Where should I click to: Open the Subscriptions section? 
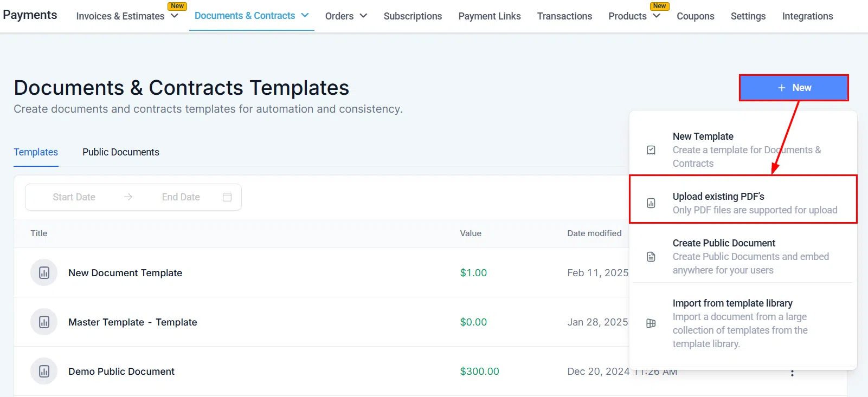pyautogui.click(x=413, y=16)
